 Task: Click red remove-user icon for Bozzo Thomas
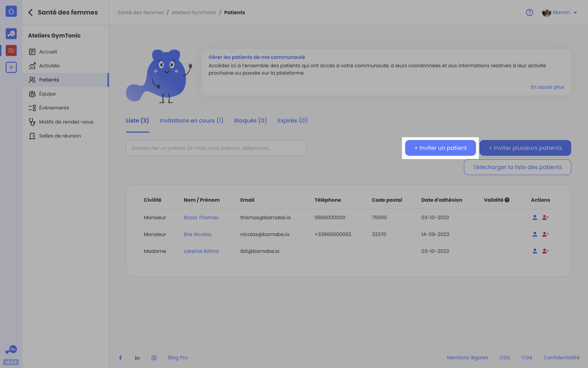(x=545, y=217)
